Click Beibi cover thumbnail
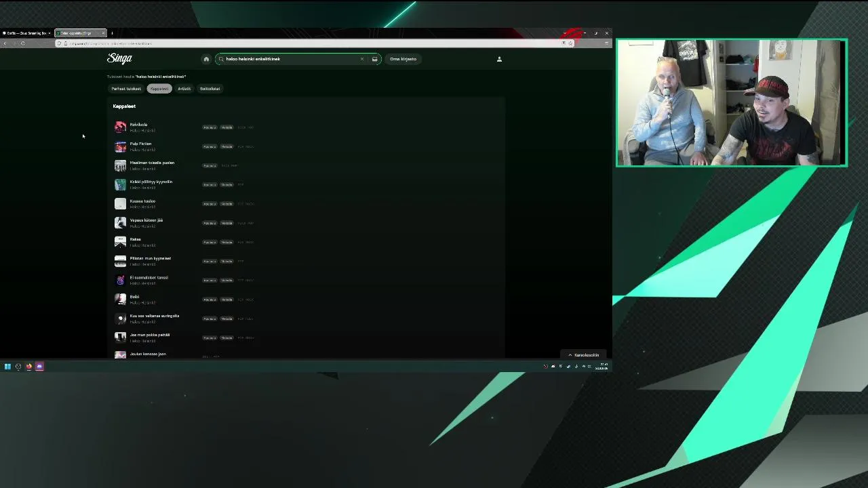Viewport: 868px width, 488px height. coord(120,299)
